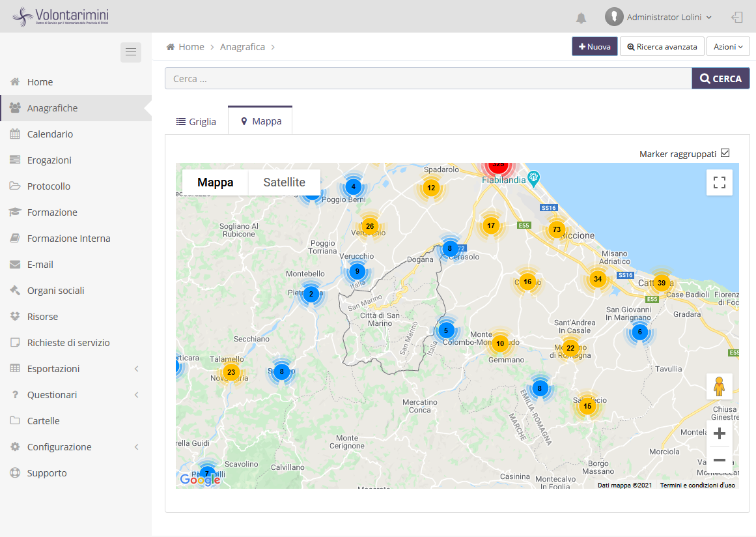Expand the Configurazione submenu chevron
The image size is (756, 537).
click(x=137, y=447)
